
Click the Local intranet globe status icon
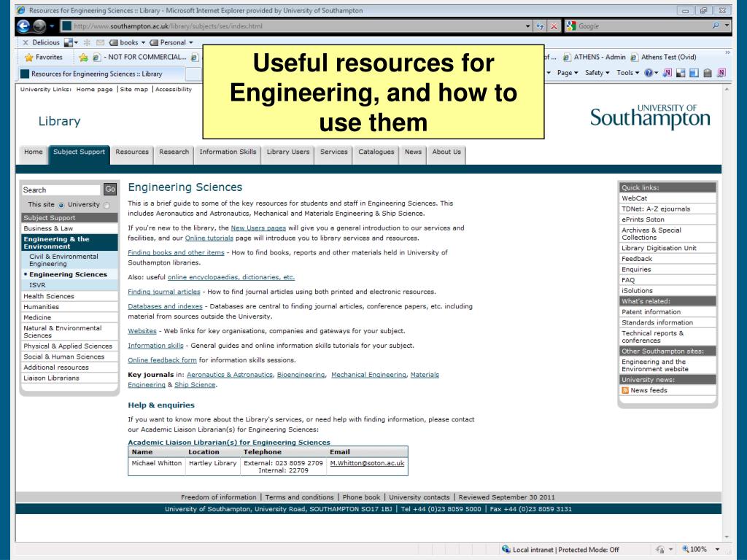506,549
